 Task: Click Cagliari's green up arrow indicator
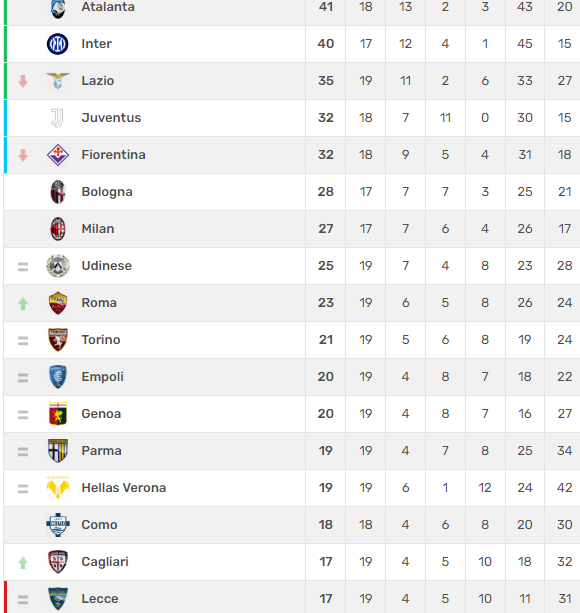23,563
